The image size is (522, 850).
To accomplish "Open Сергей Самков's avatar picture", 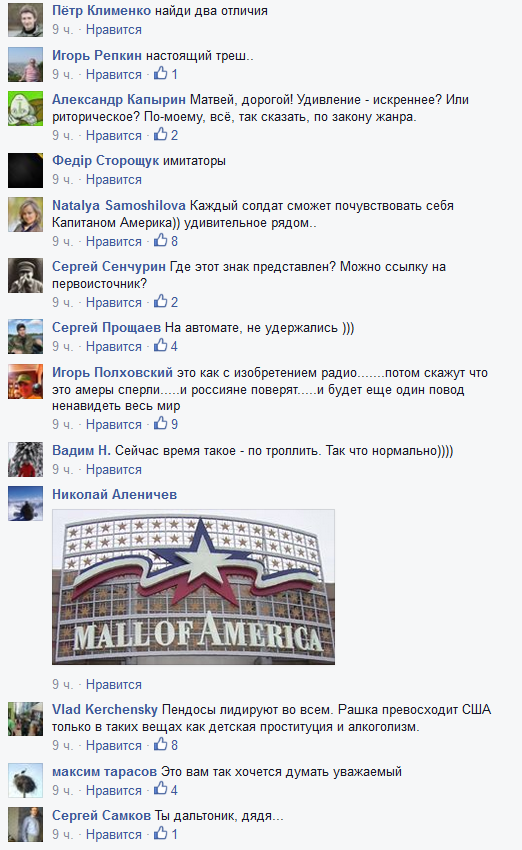I will 25,825.
